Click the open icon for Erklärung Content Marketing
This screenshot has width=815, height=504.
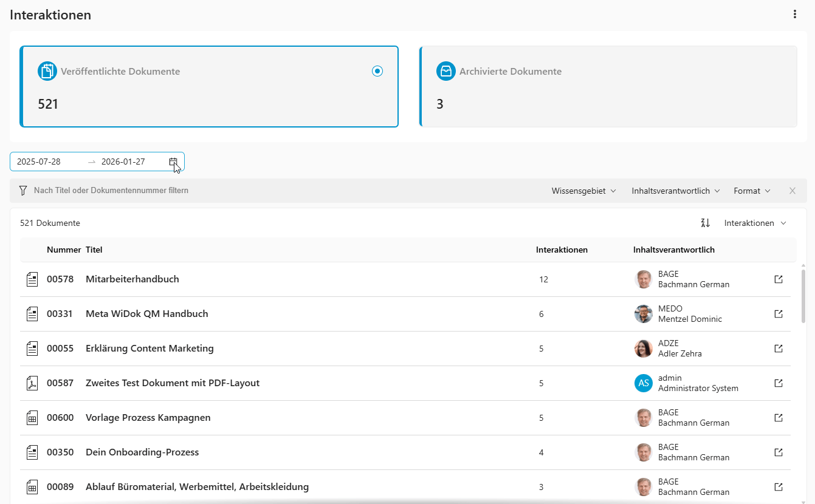tap(779, 349)
